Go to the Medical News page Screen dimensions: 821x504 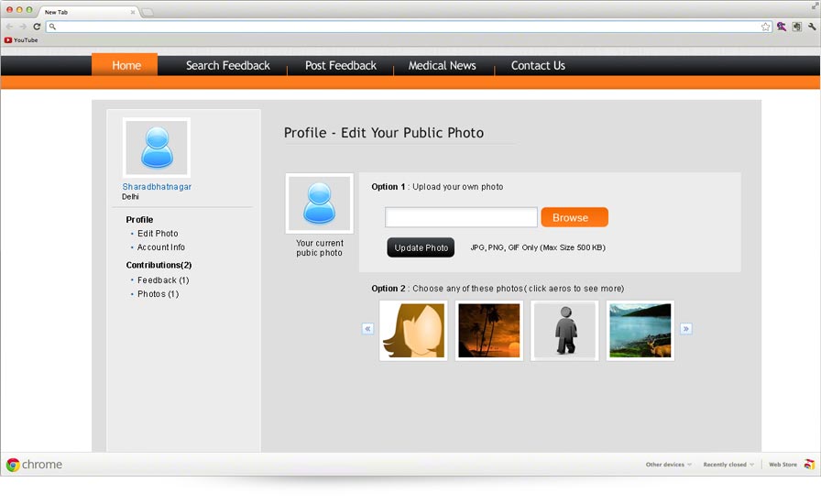click(442, 66)
